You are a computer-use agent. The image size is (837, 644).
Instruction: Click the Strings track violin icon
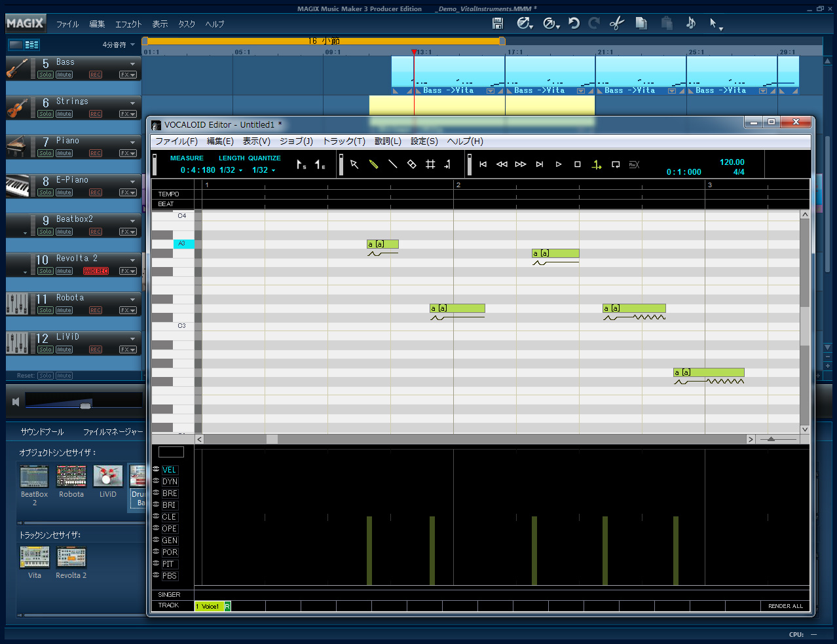coord(17,107)
